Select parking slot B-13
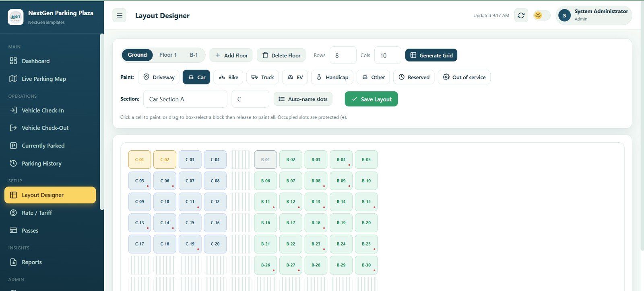644x291 pixels. (316, 202)
